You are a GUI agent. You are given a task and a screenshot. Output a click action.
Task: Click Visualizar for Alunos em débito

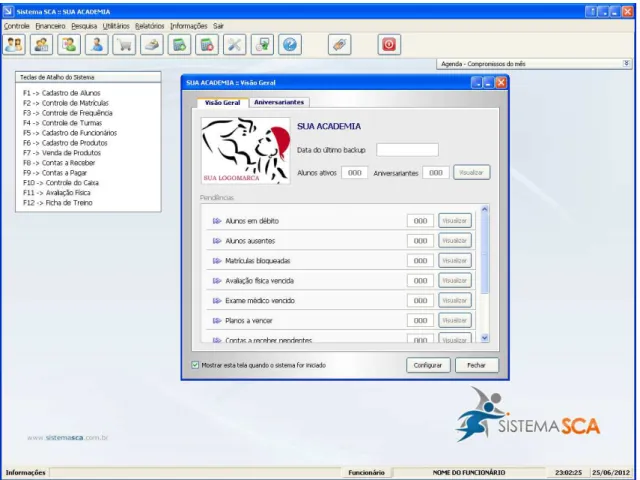tap(455, 221)
